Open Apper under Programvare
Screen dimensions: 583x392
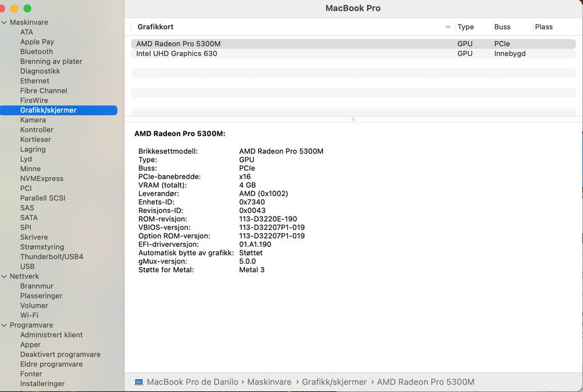tap(30, 345)
